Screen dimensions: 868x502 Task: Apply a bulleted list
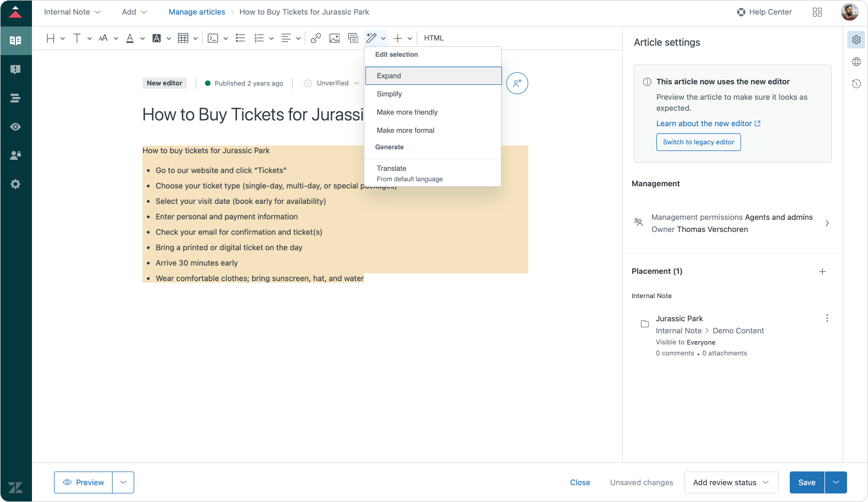(240, 38)
